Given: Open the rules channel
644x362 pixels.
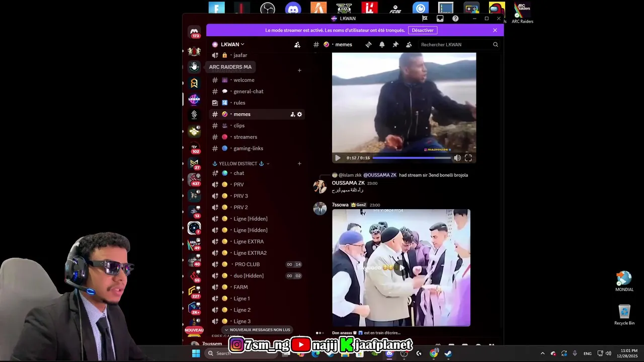Looking at the screenshot, I should point(256,103).
